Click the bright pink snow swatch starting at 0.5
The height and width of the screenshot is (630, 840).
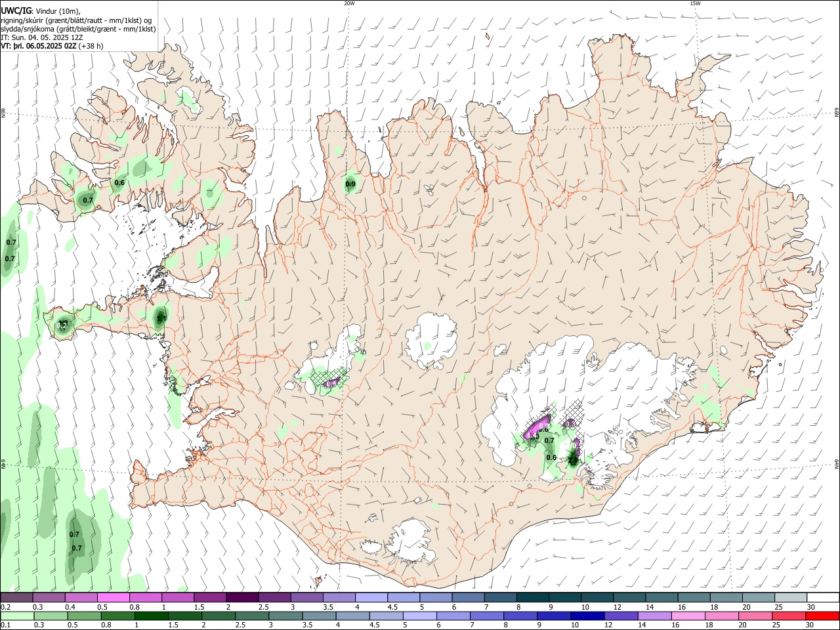coord(113,597)
